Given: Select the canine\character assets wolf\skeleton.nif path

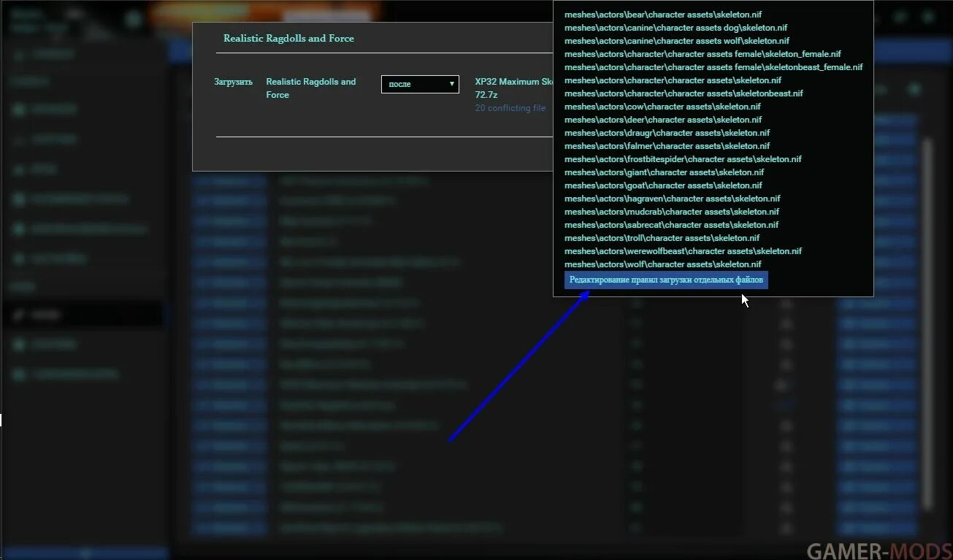Looking at the screenshot, I should 677,41.
